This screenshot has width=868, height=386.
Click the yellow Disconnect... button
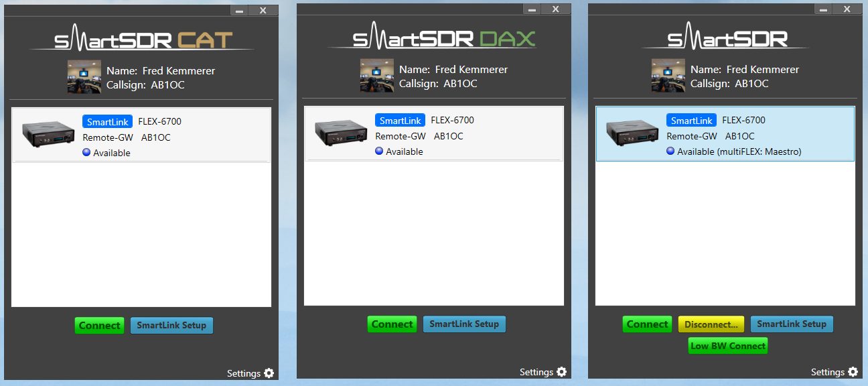pyautogui.click(x=711, y=324)
